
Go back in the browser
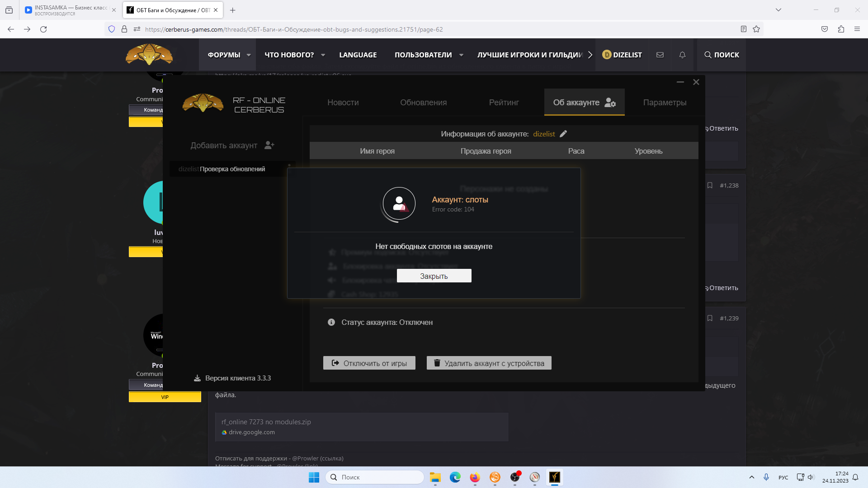11,29
